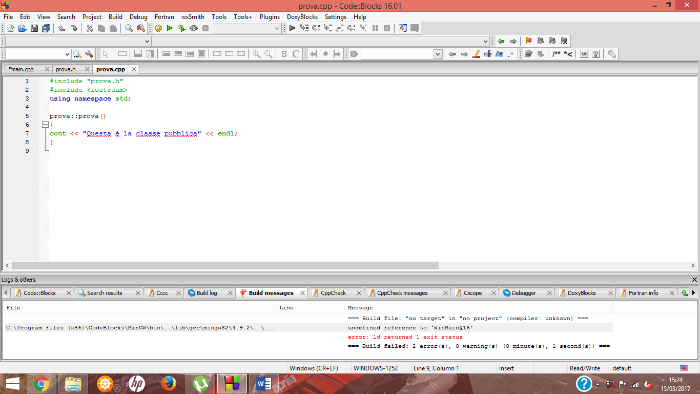The height and width of the screenshot is (394, 700).
Task: Save the current file via toolbar
Action: (x=34, y=28)
